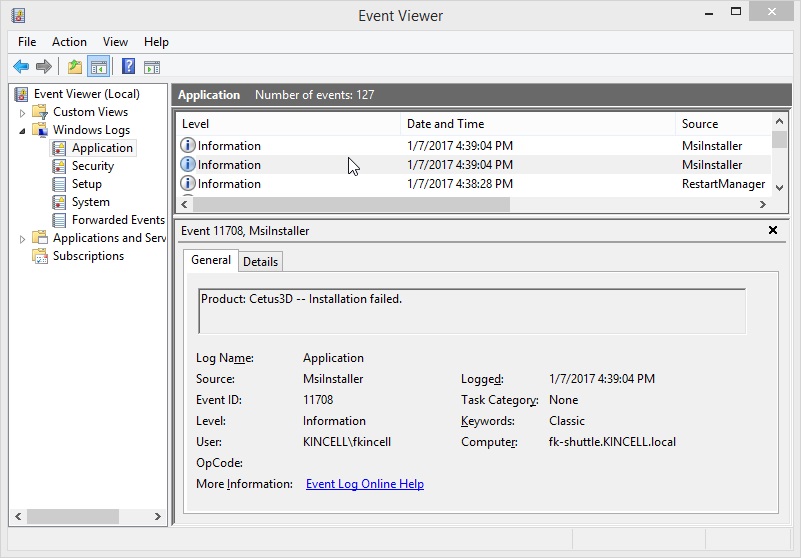Click the tree pane horizontal scrollbar thumb
This screenshot has height=558, width=801.
(x=73, y=517)
